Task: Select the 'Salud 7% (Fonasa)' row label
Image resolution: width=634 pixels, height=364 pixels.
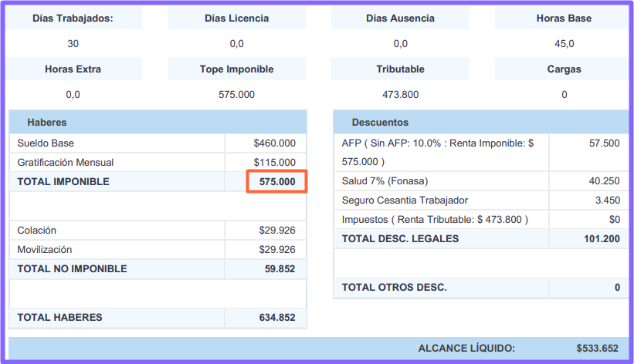Action: [385, 181]
